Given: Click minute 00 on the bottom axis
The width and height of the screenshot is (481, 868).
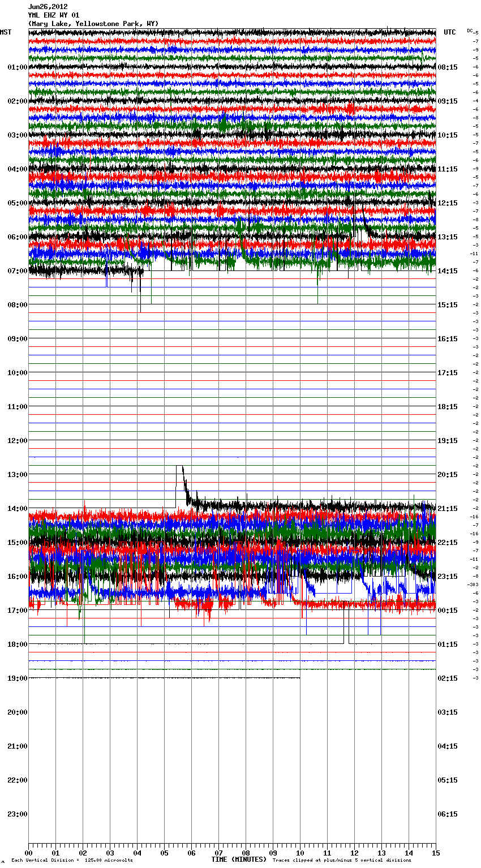Looking at the screenshot, I should [28, 853].
